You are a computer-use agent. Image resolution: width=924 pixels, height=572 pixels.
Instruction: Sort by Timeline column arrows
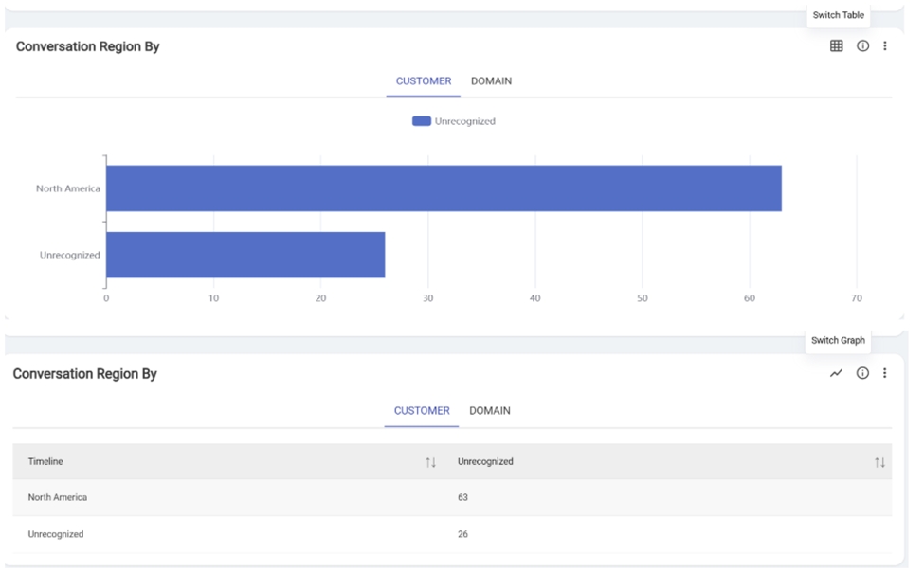tap(430, 462)
